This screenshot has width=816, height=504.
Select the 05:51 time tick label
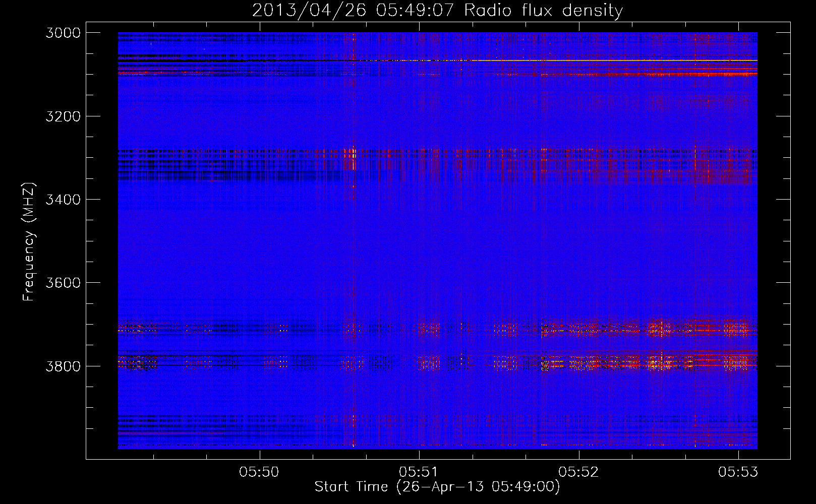[419, 472]
